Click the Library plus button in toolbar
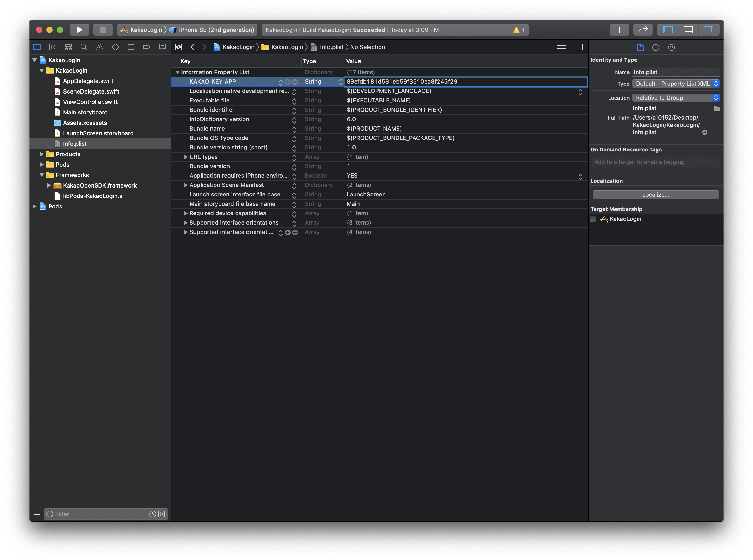Image resolution: width=753 pixels, height=560 pixels. click(619, 30)
